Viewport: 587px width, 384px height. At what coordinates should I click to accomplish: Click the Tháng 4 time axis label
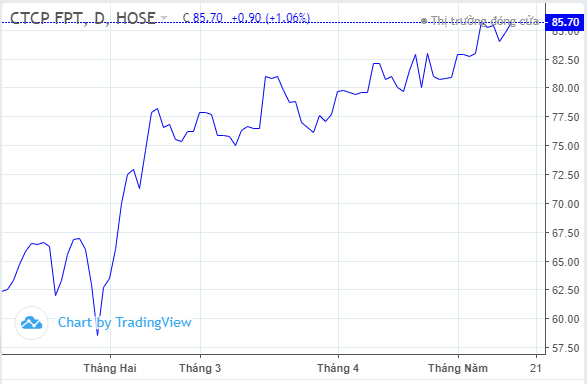point(338,368)
